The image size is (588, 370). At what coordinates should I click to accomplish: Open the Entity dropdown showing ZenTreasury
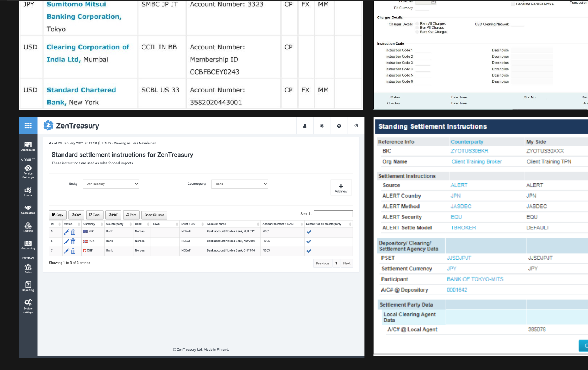[111, 184]
